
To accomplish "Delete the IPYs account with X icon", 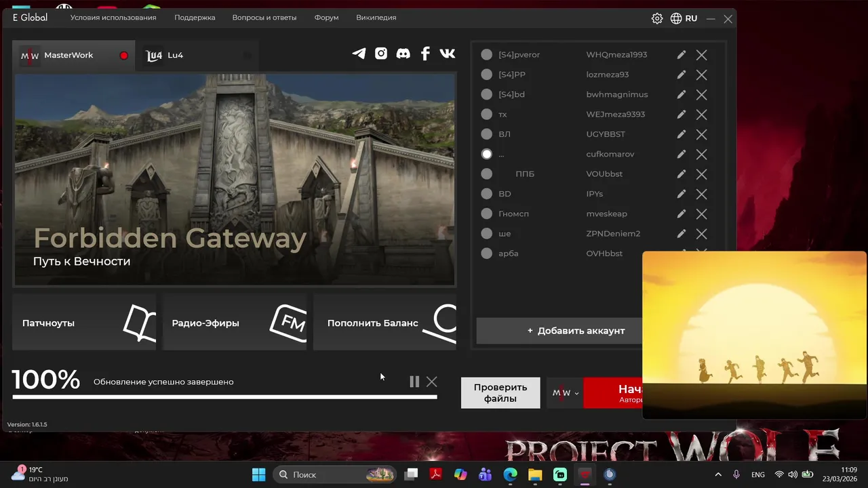I will click(x=702, y=194).
